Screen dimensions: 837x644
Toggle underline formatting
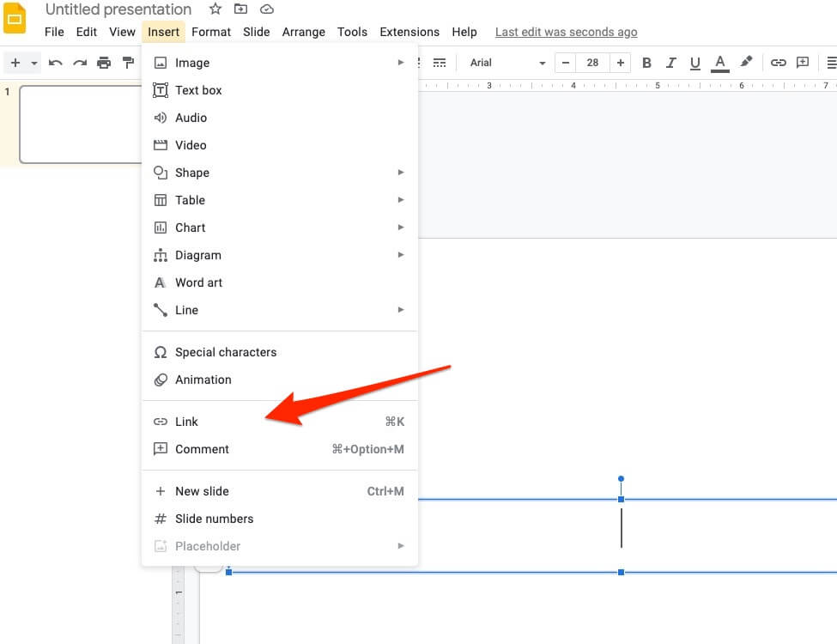click(x=695, y=63)
